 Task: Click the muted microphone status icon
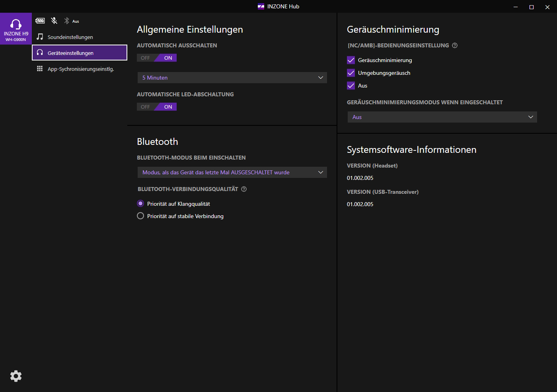[x=54, y=21]
